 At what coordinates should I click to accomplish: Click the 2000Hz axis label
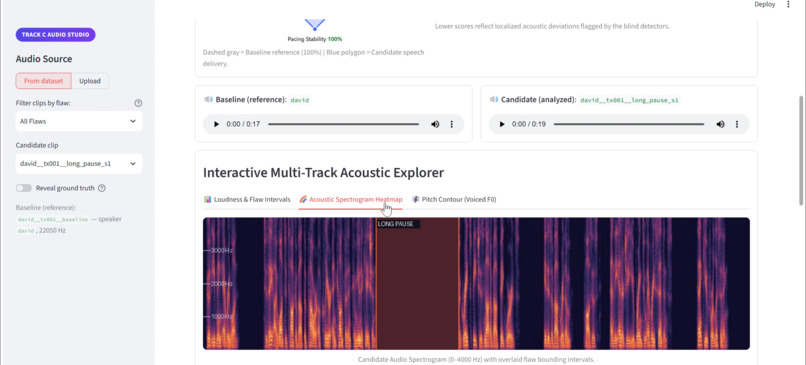point(222,284)
